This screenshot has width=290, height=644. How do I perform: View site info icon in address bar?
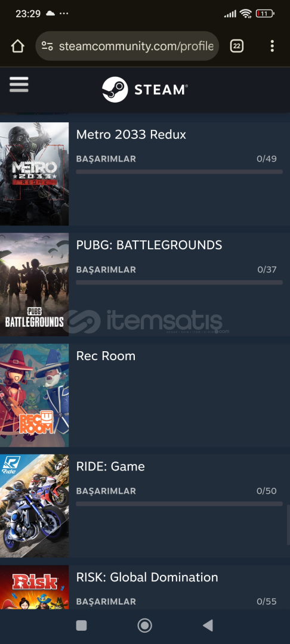(47, 46)
